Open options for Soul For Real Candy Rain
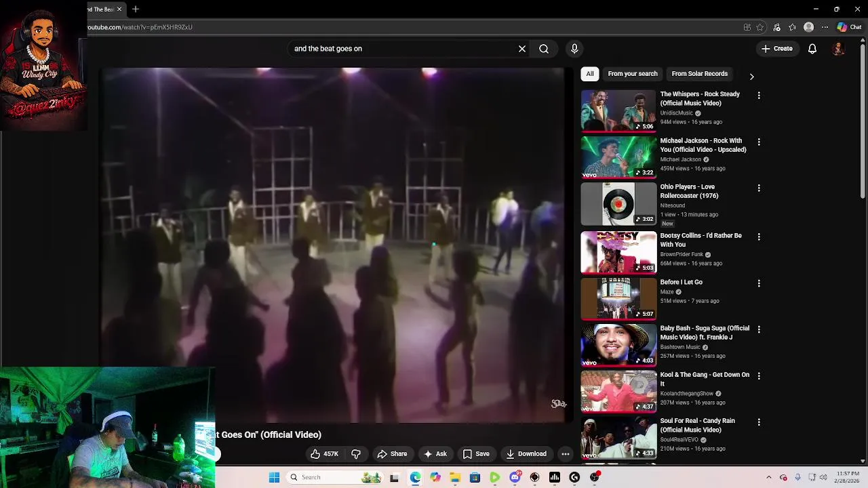Screen dimensions: 868x488 (759, 422)
